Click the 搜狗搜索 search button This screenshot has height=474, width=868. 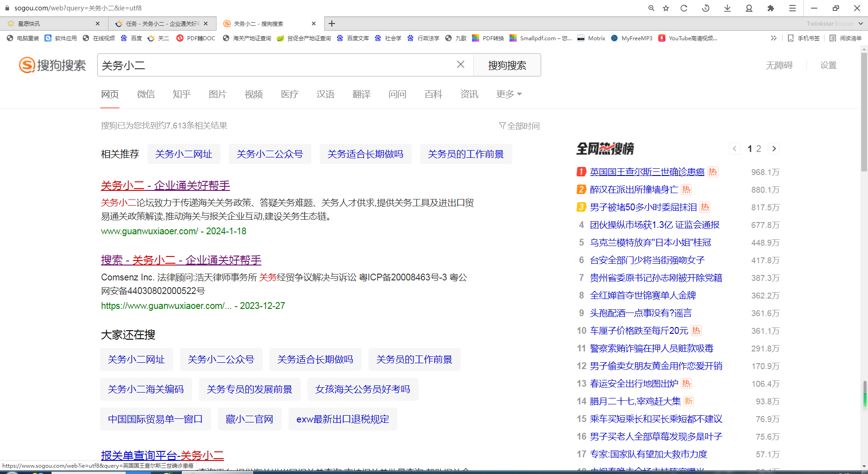pyautogui.click(x=507, y=65)
